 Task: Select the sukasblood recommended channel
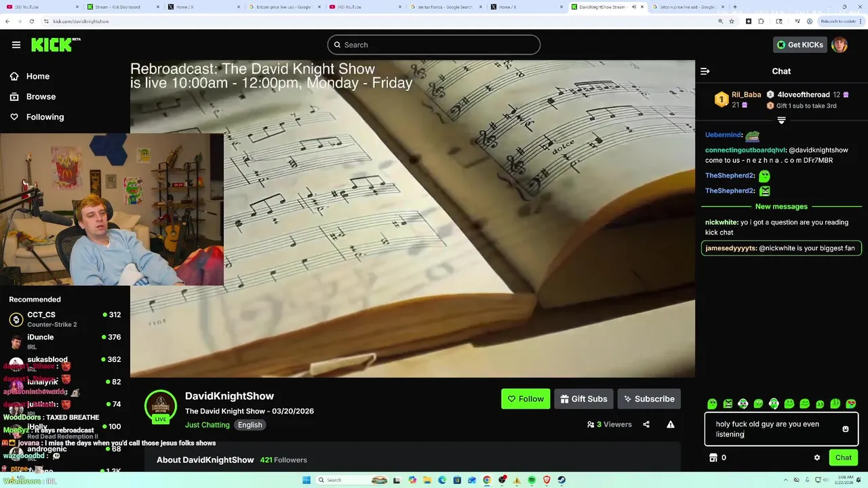point(64,364)
